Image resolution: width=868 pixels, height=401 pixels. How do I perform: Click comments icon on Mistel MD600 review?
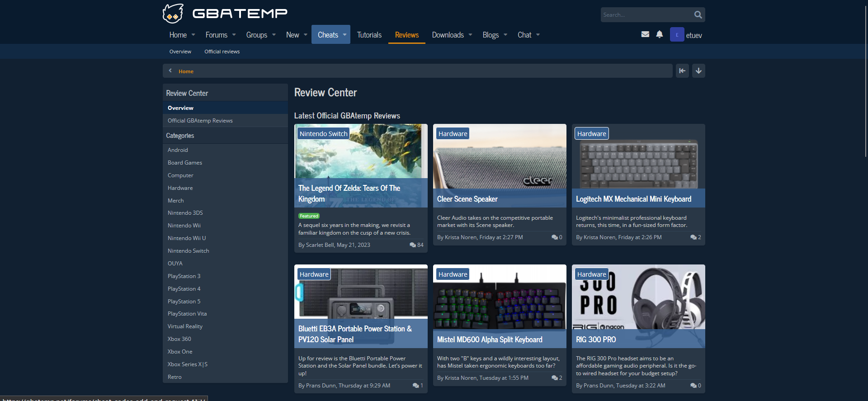555,378
